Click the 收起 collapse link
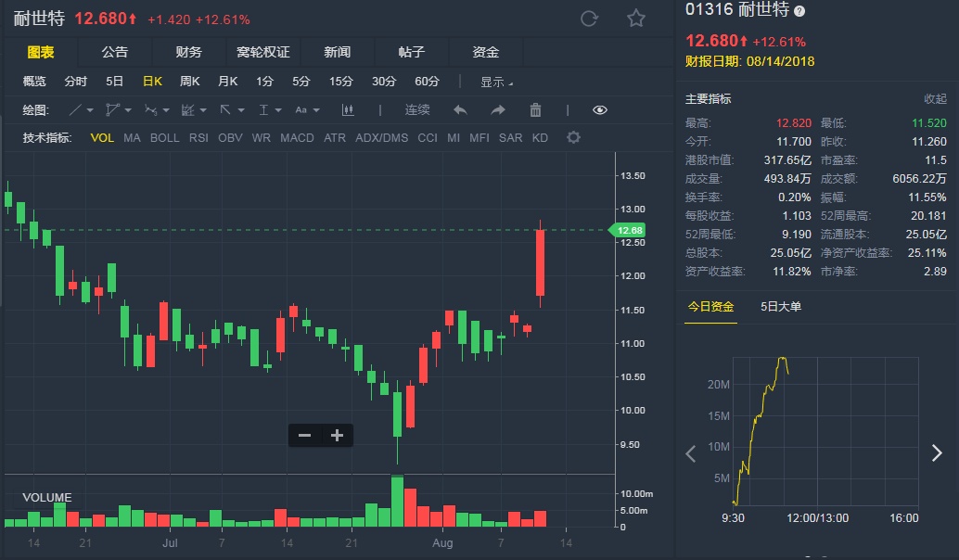959x560 pixels. 935,99
